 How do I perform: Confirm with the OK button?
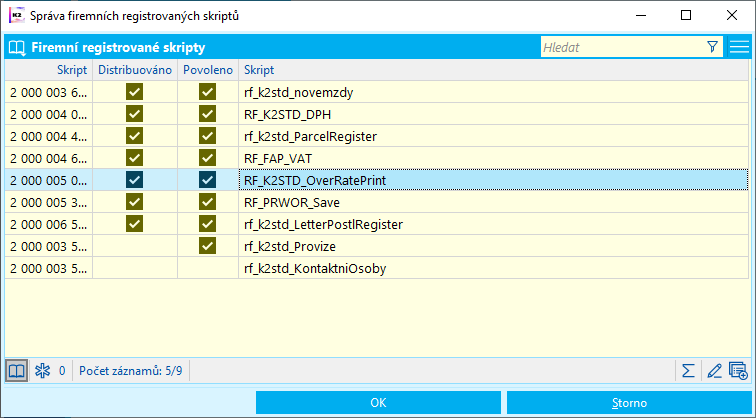tap(378, 403)
